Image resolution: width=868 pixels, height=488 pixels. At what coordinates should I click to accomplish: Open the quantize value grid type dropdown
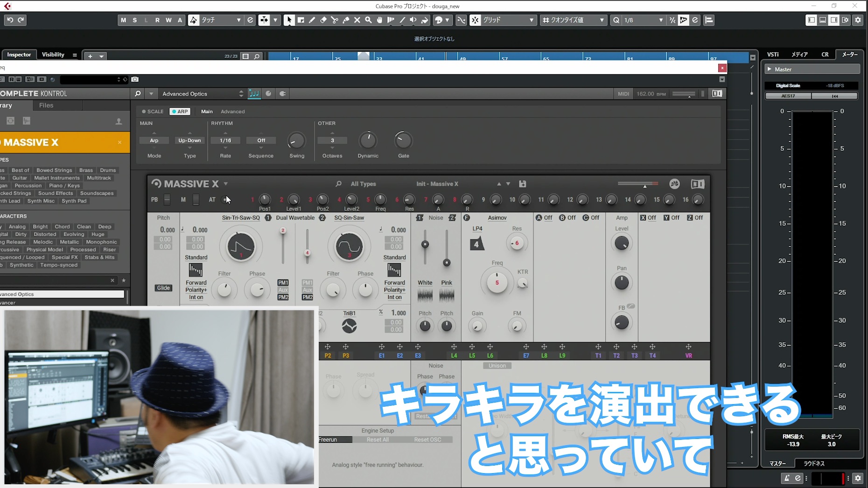(x=574, y=20)
